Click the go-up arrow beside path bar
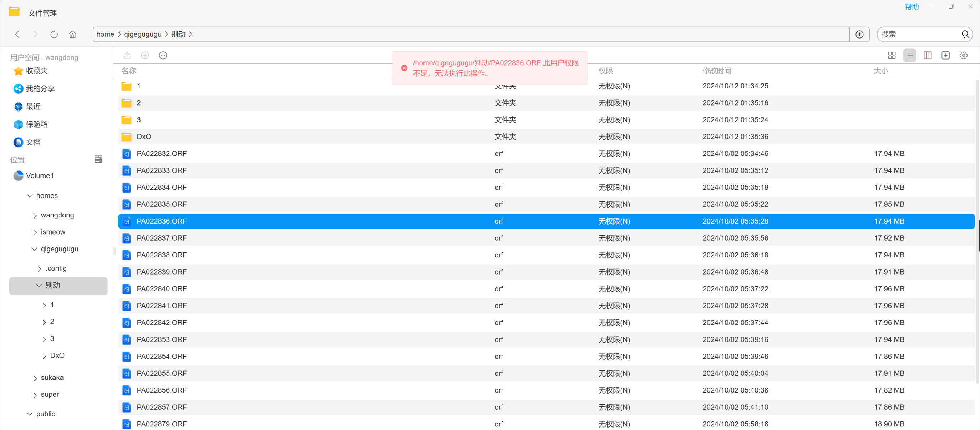Image resolution: width=980 pixels, height=430 pixels. (x=859, y=34)
